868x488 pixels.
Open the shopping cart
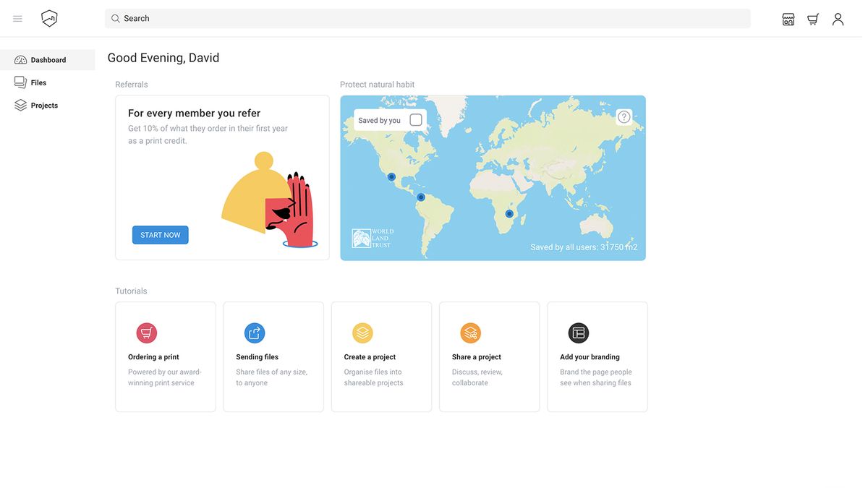click(812, 18)
